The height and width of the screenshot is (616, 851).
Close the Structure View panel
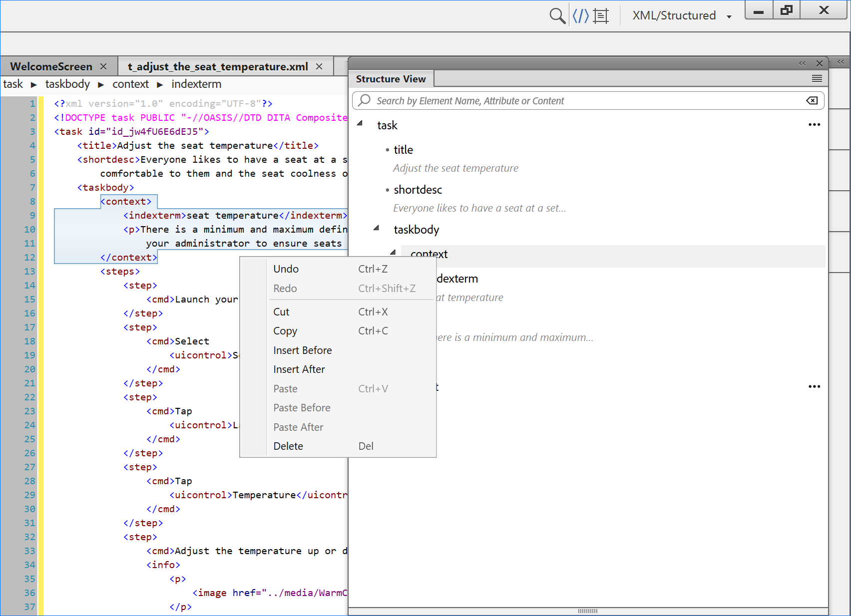(x=820, y=63)
